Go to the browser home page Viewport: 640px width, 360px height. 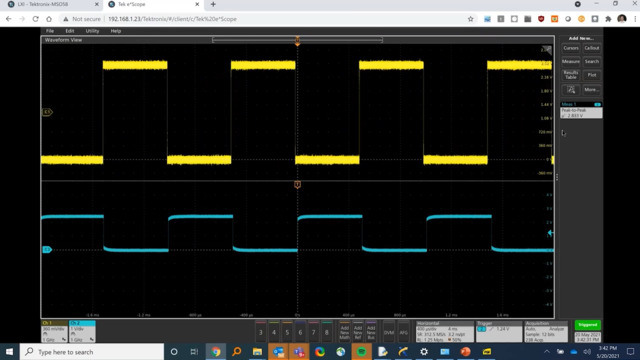point(49,19)
